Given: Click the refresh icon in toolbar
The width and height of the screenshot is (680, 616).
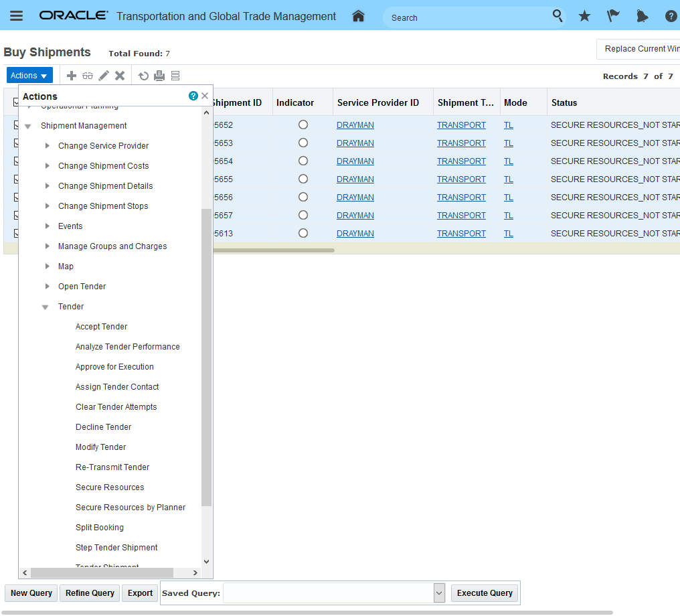Looking at the screenshot, I should coord(143,76).
